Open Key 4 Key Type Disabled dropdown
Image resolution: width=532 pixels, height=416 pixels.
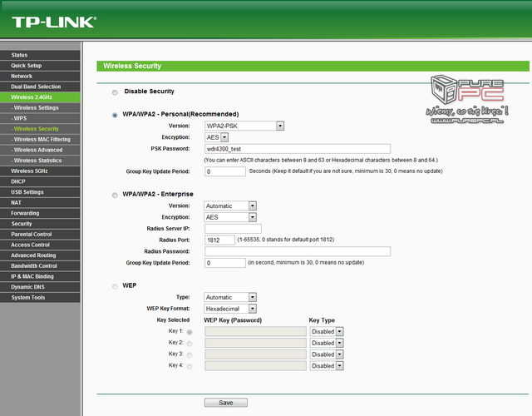327,366
